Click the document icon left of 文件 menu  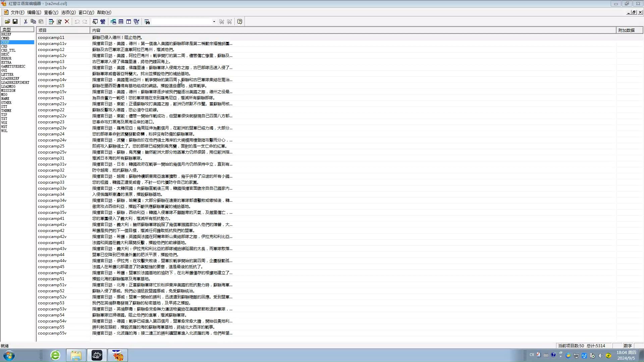[6, 12]
